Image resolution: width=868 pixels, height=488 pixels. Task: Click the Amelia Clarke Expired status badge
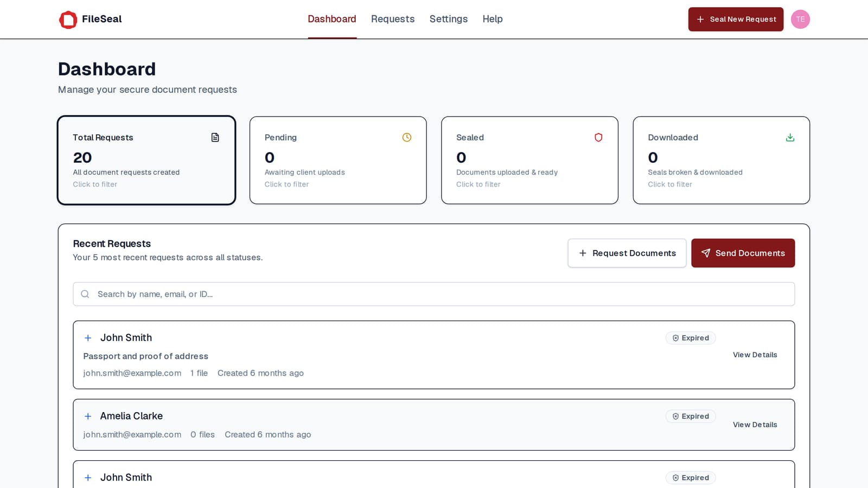click(x=691, y=416)
